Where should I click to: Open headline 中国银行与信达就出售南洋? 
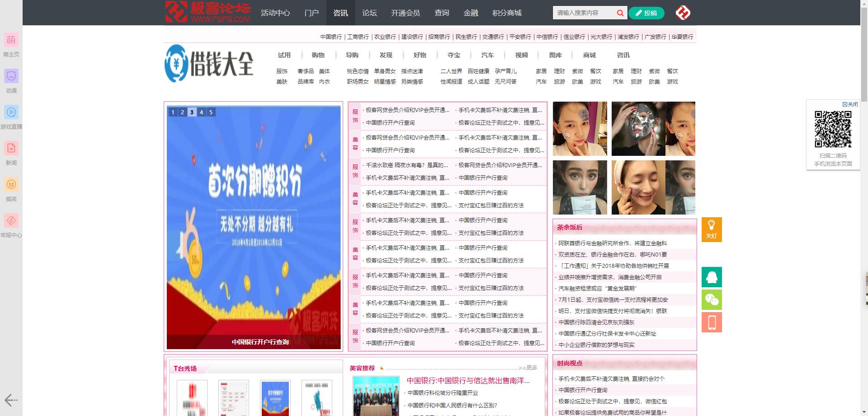[x=468, y=381]
